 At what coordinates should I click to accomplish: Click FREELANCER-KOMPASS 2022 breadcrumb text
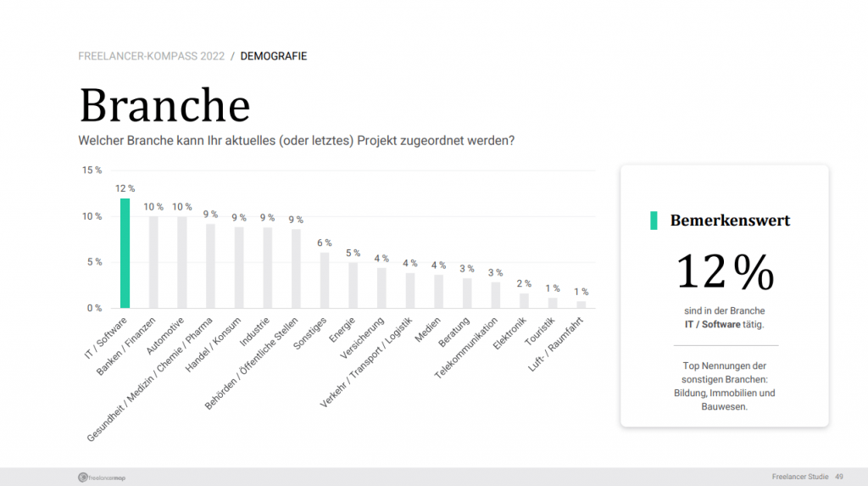pos(151,57)
